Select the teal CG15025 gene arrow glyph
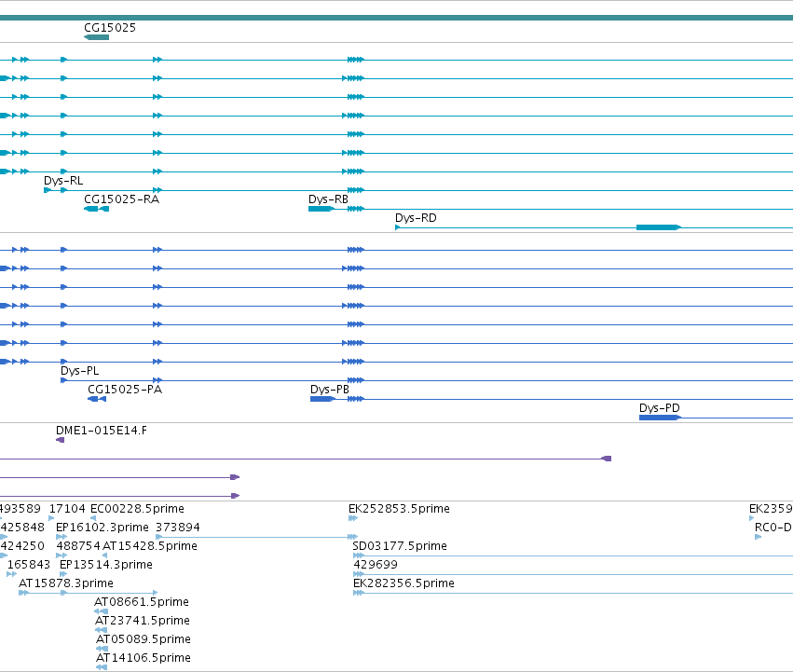 coord(96,37)
